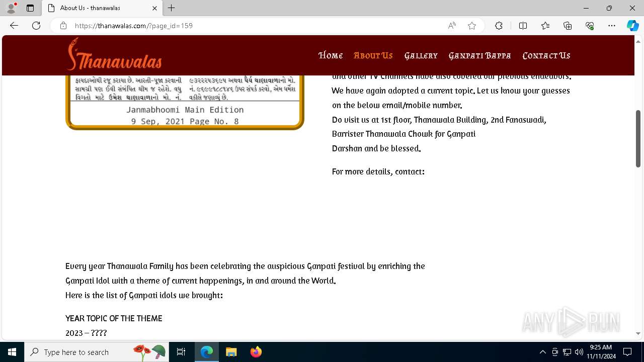Open the Contact Us menu item

tap(546, 55)
